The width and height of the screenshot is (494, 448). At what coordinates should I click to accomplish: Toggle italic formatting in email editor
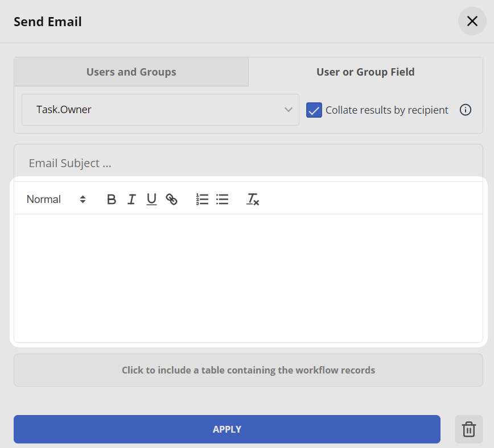(x=131, y=200)
